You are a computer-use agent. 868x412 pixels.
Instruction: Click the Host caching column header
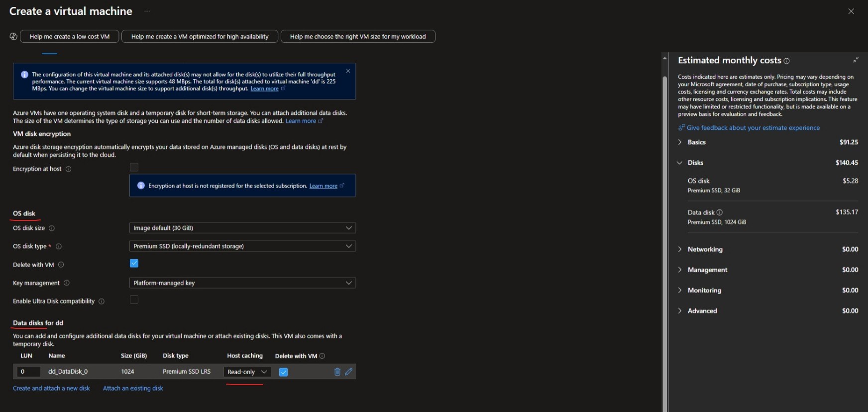pos(245,356)
